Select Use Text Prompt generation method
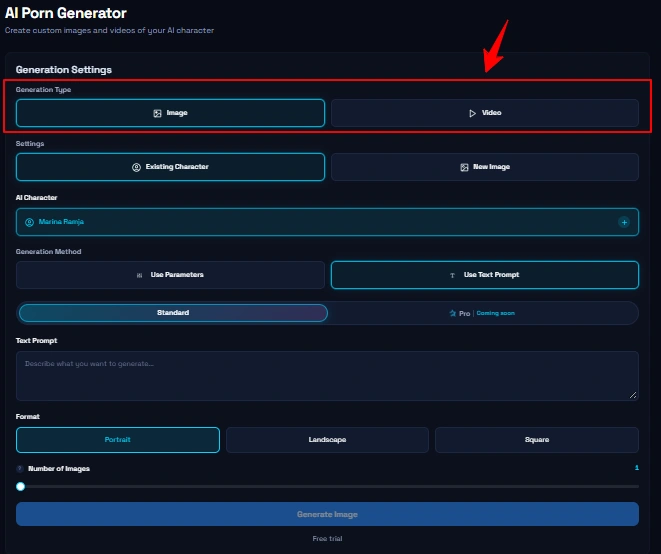This screenshot has height=554, width=661. pyautogui.click(x=485, y=275)
